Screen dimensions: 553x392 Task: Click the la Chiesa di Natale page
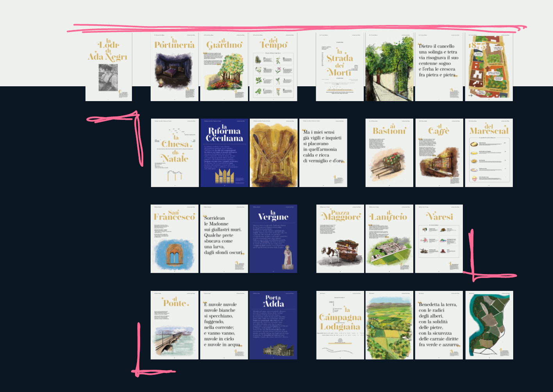tap(174, 153)
